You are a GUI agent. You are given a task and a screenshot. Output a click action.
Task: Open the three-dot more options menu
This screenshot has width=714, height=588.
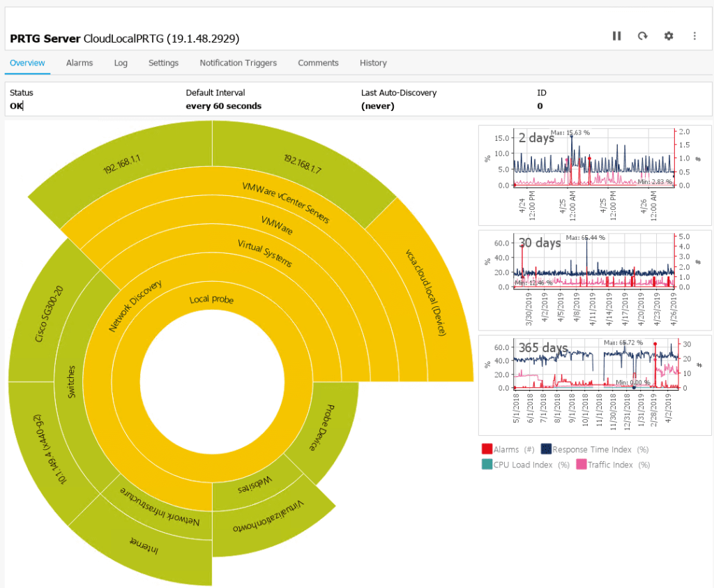[x=694, y=36]
